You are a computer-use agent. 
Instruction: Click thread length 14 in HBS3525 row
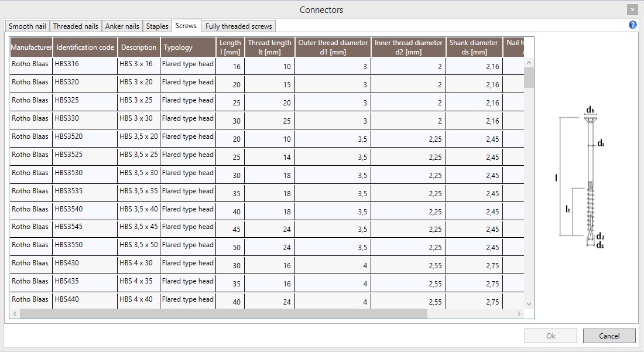tap(269, 156)
